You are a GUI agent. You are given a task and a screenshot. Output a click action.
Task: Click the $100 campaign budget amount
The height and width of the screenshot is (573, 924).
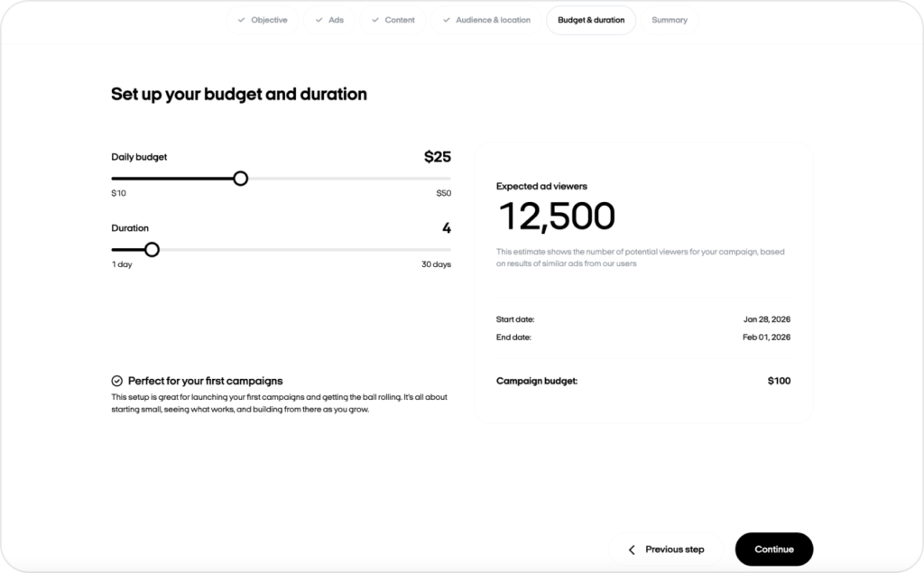[x=779, y=380]
